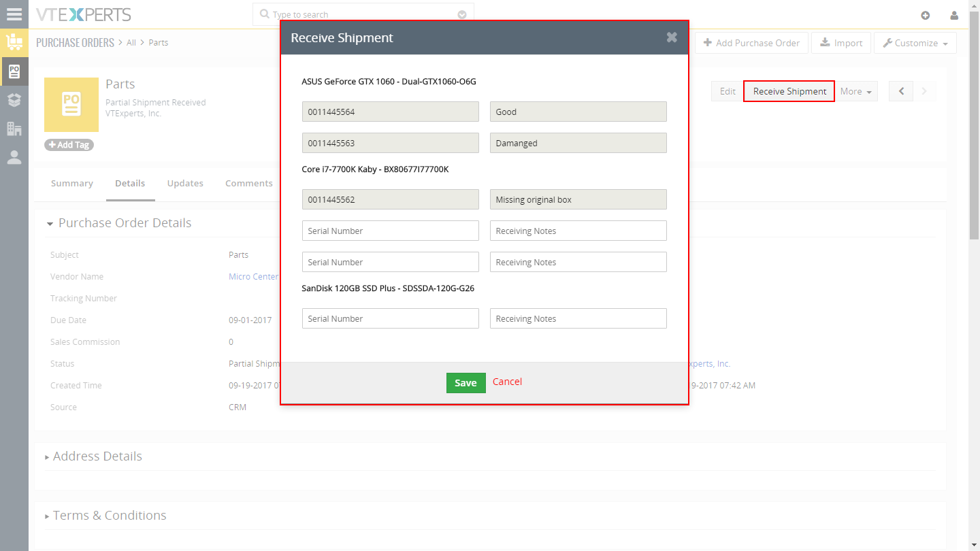Click the Add Tag button
Viewport: 980px width, 551px height.
[x=69, y=145]
